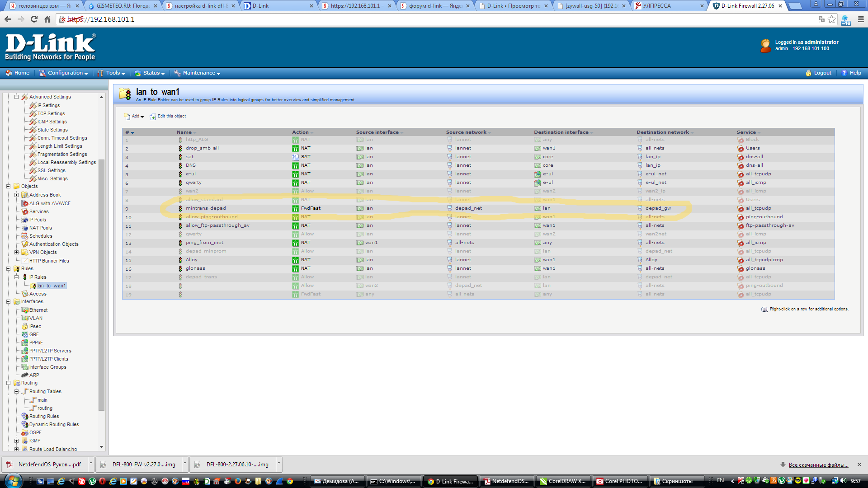Click the Ethernet interface icon in tree
The height and width of the screenshot is (488, 868).
tap(25, 310)
